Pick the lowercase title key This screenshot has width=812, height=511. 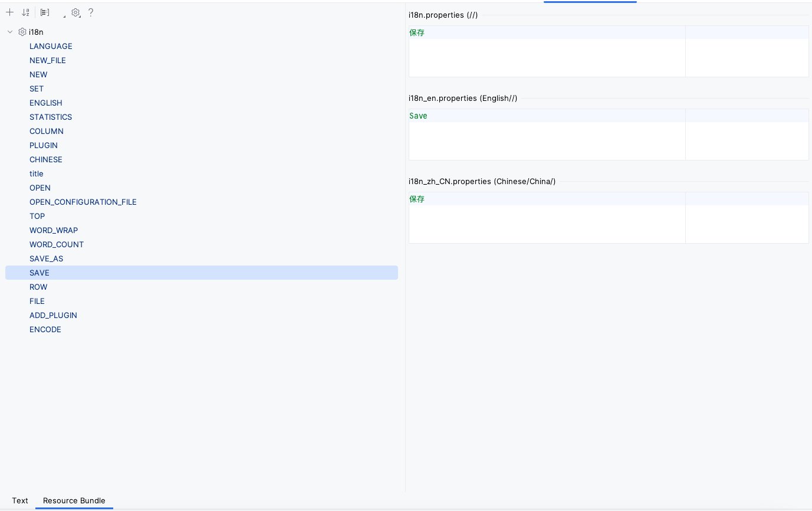(x=37, y=173)
